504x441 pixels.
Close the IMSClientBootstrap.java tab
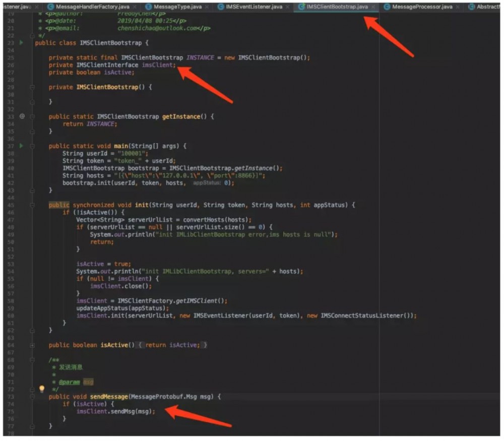click(373, 7)
